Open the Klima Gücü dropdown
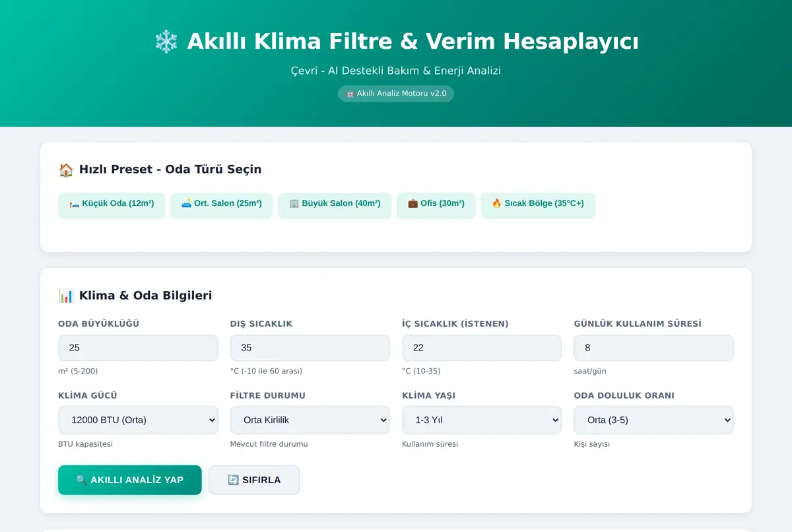This screenshot has height=532, width=792. (x=138, y=420)
